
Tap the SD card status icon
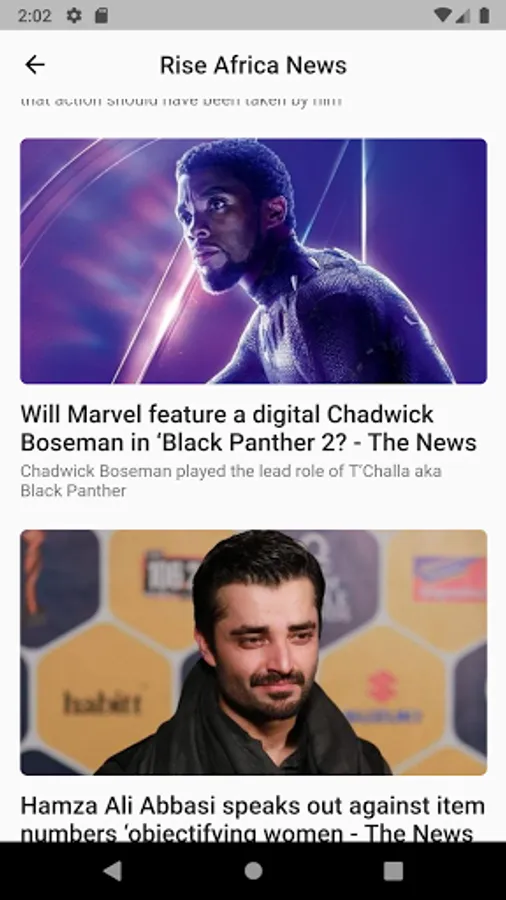[x=101, y=15]
